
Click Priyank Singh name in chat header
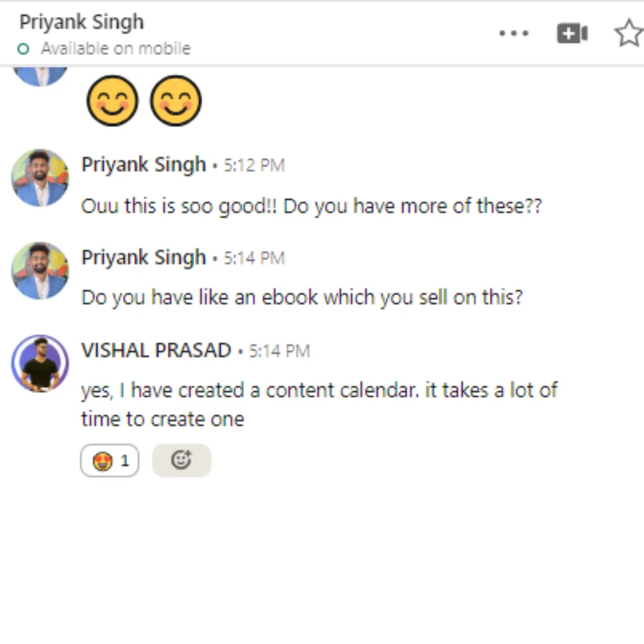point(82,22)
